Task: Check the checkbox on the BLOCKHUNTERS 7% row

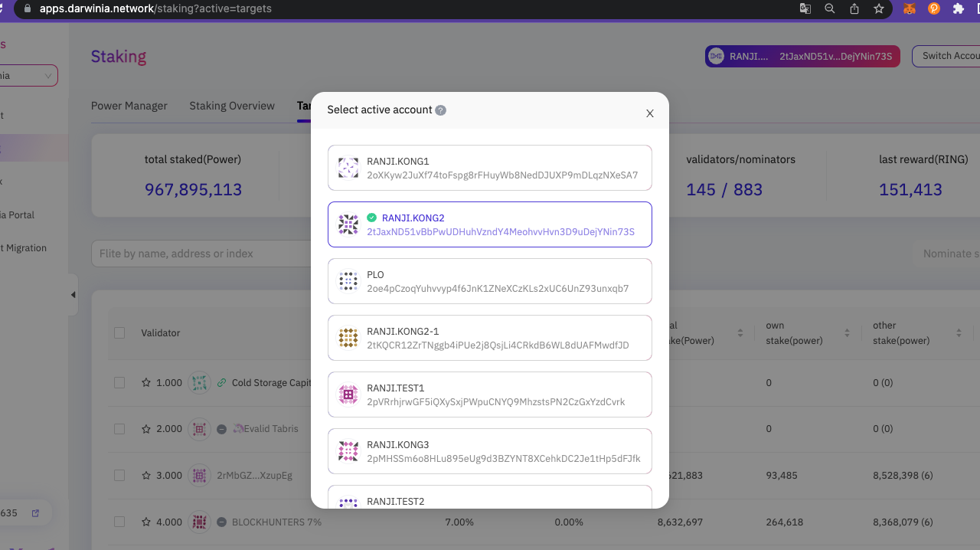Action: [119, 522]
